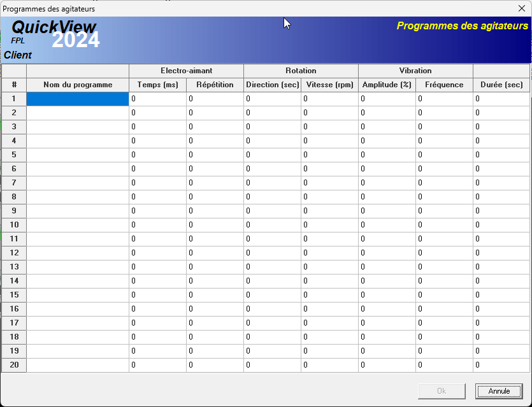Click Durée (sec) cell in row 13

pos(501,267)
